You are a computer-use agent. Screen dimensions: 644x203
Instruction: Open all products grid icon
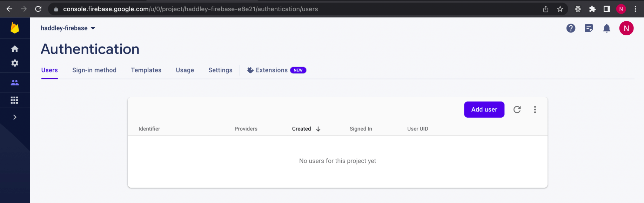click(x=14, y=100)
